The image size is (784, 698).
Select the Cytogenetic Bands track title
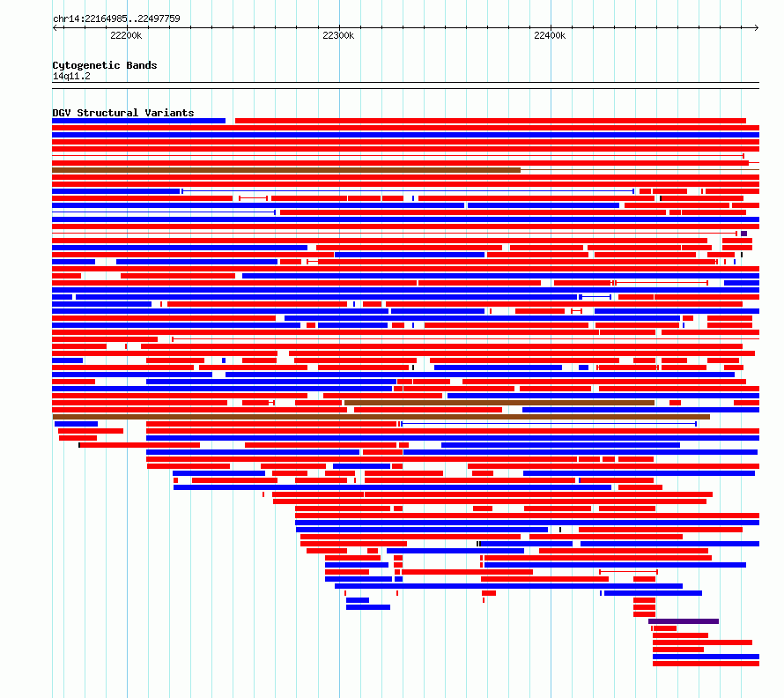click(x=105, y=65)
